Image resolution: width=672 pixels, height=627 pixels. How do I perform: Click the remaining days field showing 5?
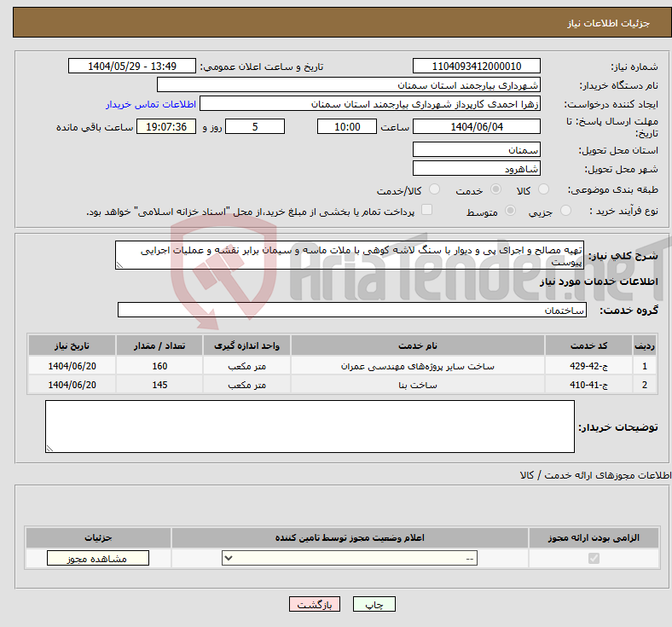tap(255, 126)
